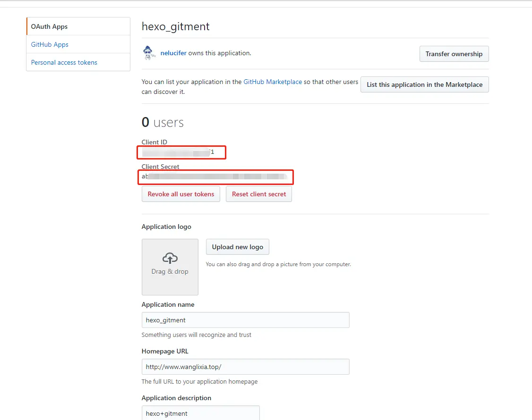The height and width of the screenshot is (420, 532).
Task: Click 'The full URL to your application homepage' hint
Action: coord(199,382)
